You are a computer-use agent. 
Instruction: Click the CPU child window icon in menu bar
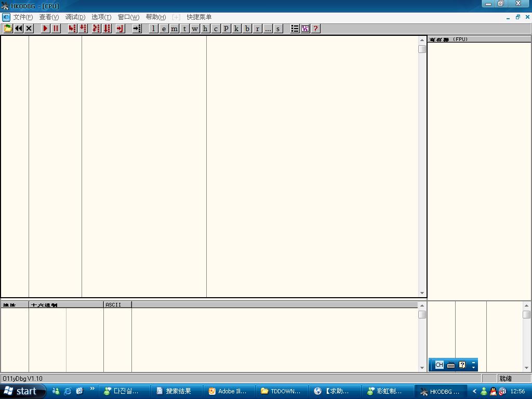coord(6,17)
